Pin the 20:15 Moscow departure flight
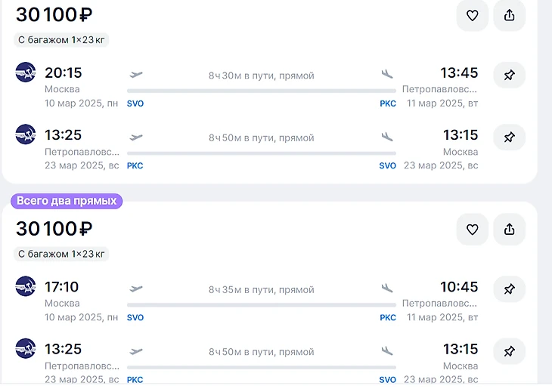Image resolution: width=552 pixels, height=392 pixels. click(509, 75)
